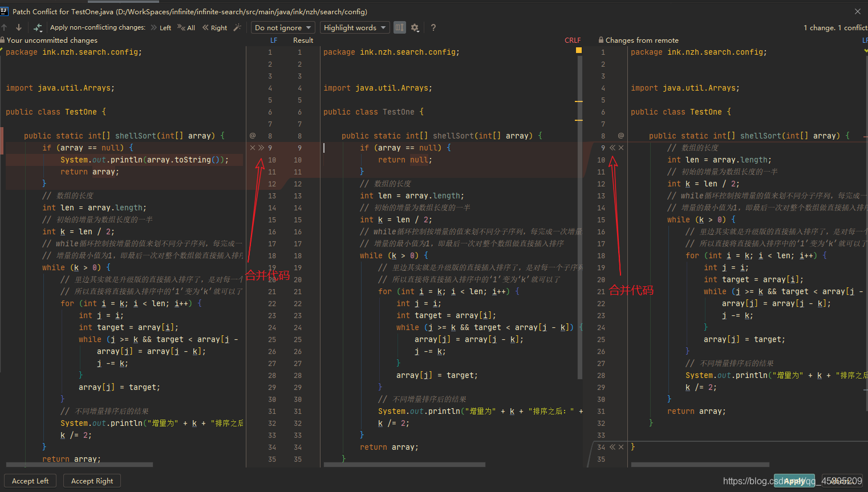The width and height of the screenshot is (868, 492).
Task: Click 'return array;' on line 34 in Result pane
Action: [x=389, y=447]
